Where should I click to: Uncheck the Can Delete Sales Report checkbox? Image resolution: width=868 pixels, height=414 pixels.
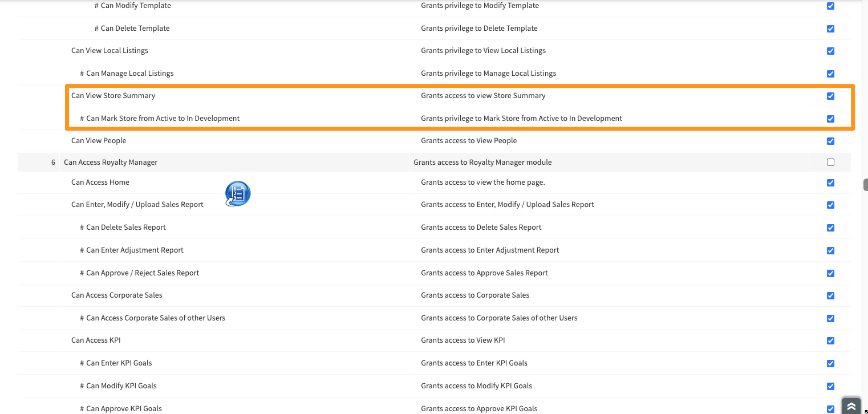point(830,228)
